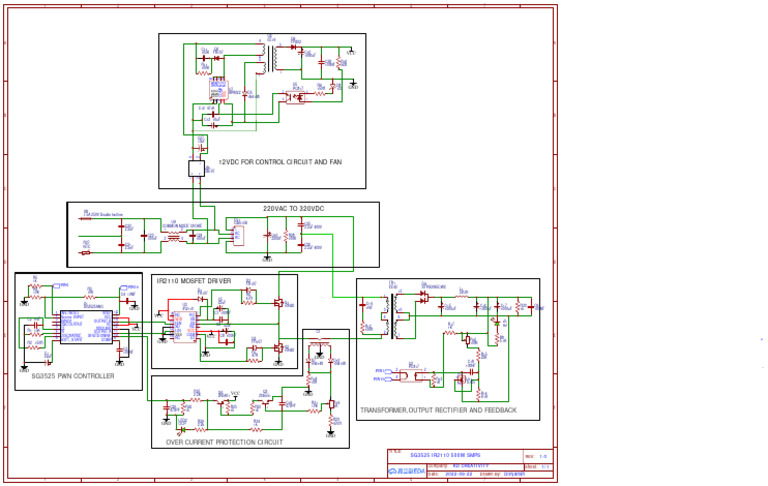This screenshot has height=486, width=768.
Task: Select the GND symbol in 12VDC section
Action: [x=353, y=85]
